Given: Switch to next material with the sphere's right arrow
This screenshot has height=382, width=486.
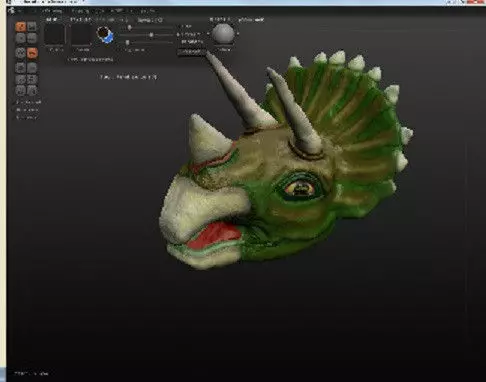Looking at the screenshot, I should (238, 34).
